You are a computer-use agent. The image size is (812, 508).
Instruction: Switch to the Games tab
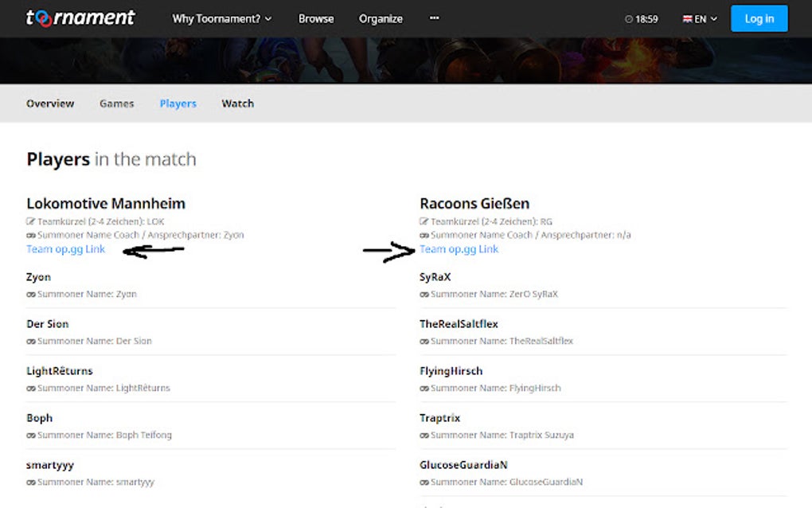116,104
